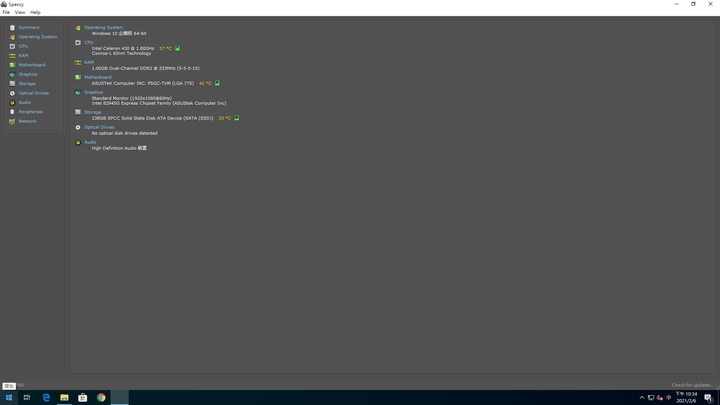Click the motherboard temperature indicator next to 42 °C
The image size is (720, 405).
click(217, 83)
